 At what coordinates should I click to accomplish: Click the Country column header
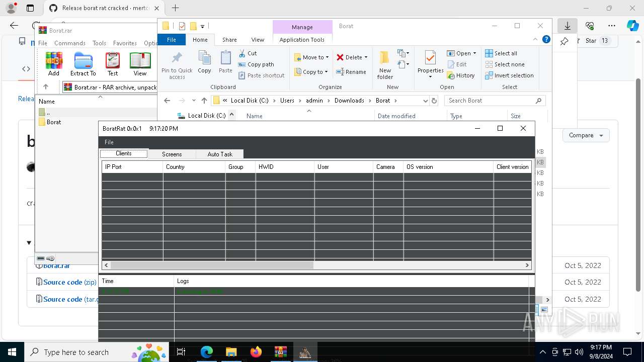(194, 167)
